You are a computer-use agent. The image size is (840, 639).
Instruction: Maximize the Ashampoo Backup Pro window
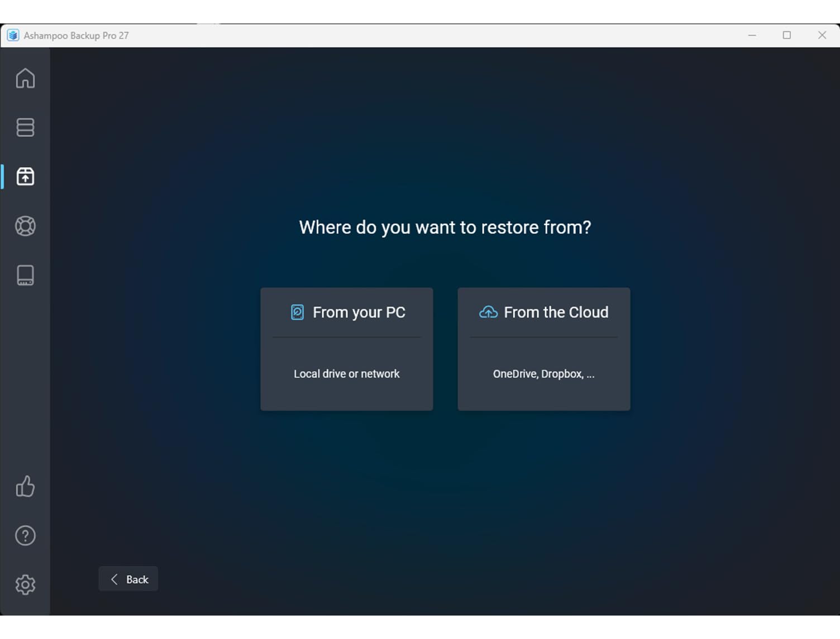pyautogui.click(x=787, y=35)
